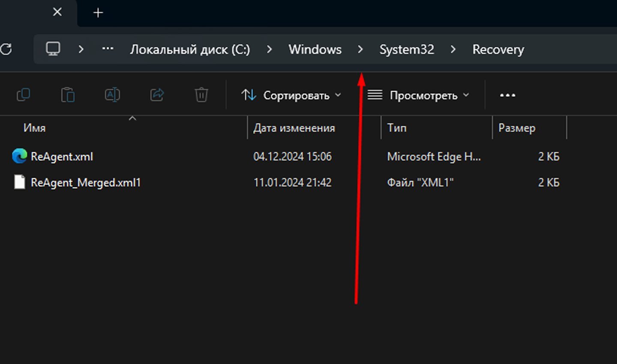Select the ReAgent_Merged.xml1 file
The width and height of the screenshot is (617, 364).
point(86,182)
